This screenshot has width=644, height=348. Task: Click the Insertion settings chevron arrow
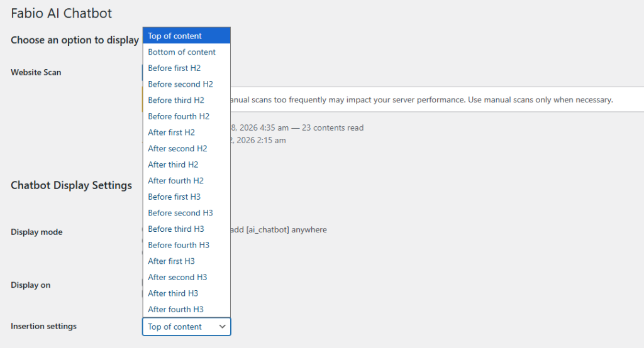coord(222,327)
